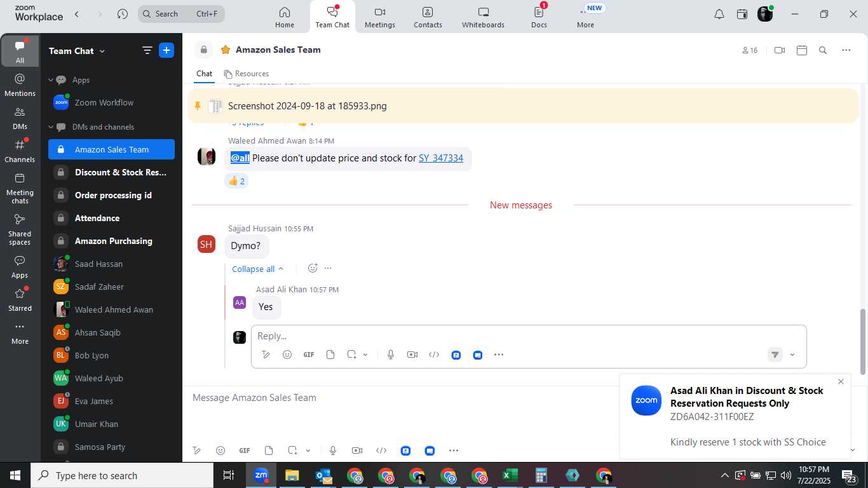Go back with the left arrow
The image size is (868, 488).
pyautogui.click(x=77, y=14)
